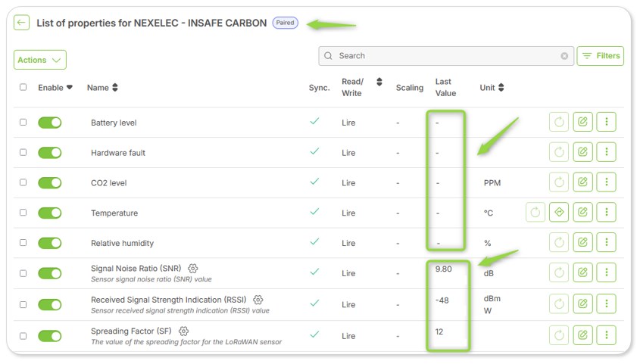Check the Hardware fault row checkbox
This screenshot has width=640, height=364.
23,152
